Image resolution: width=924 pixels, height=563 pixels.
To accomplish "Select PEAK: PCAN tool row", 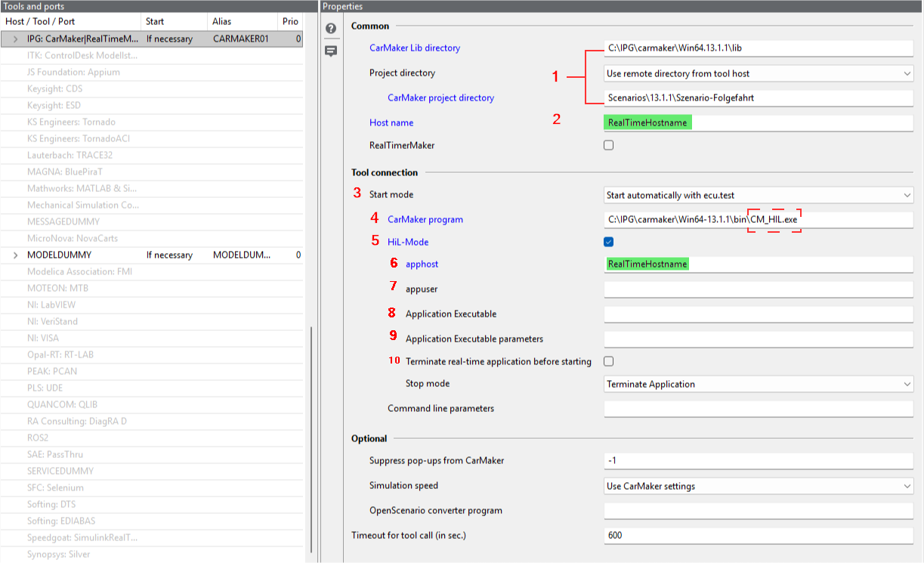I will point(151,371).
